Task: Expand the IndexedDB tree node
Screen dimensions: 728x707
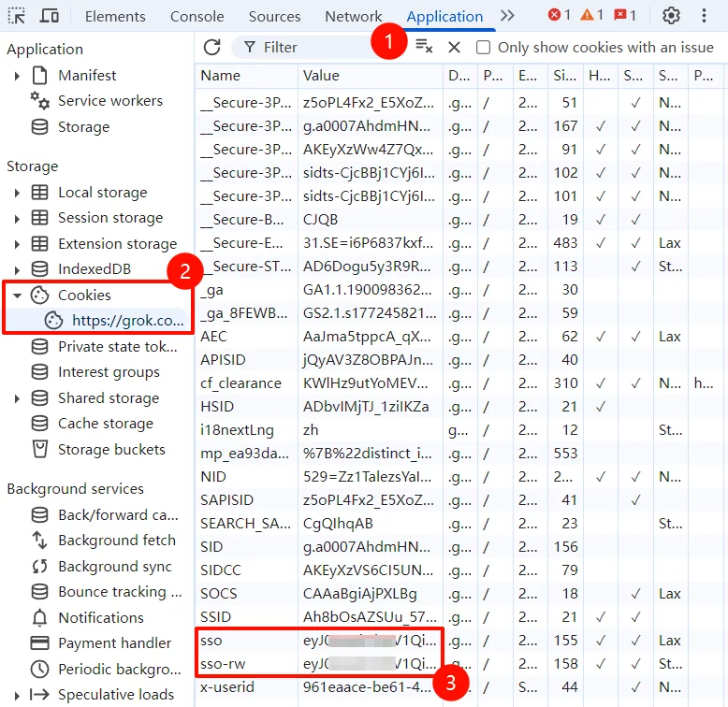Action: coord(17,269)
